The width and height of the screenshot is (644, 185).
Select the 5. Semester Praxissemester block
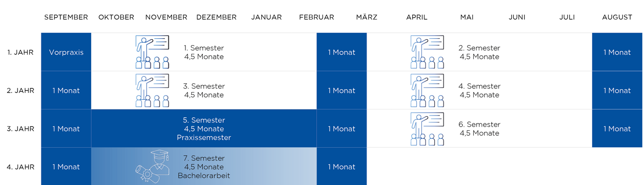click(204, 128)
